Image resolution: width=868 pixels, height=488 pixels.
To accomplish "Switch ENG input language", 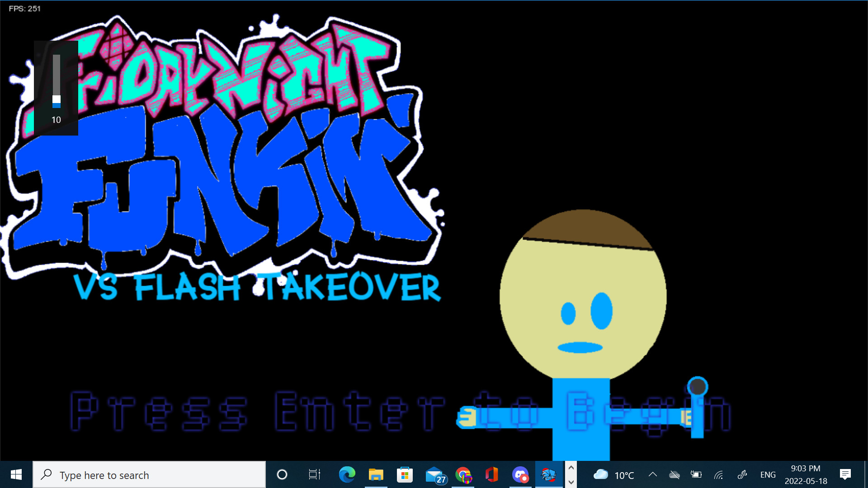I will 768,474.
